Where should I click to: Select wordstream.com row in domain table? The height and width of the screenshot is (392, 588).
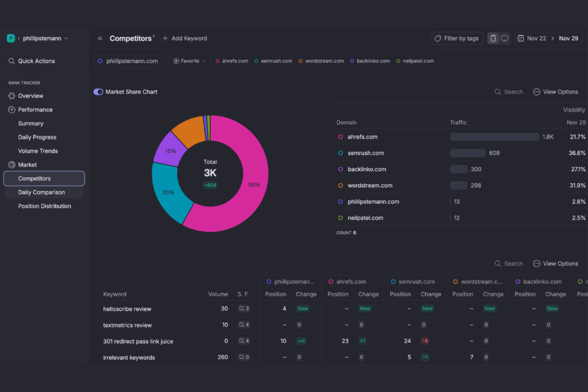coord(459,185)
